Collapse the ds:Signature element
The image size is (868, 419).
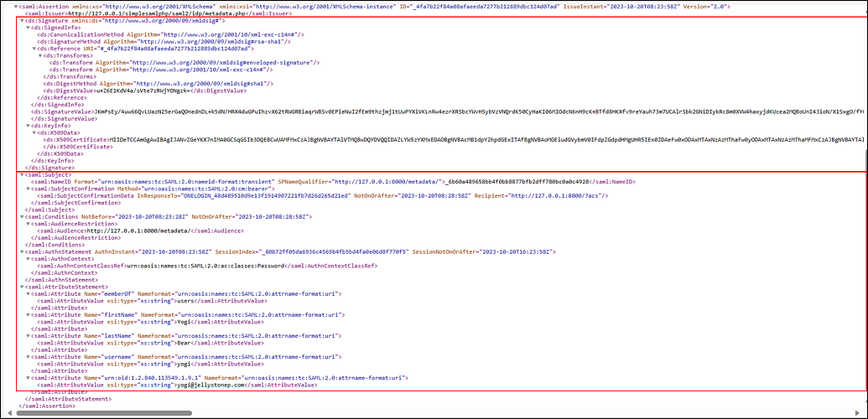coord(22,19)
